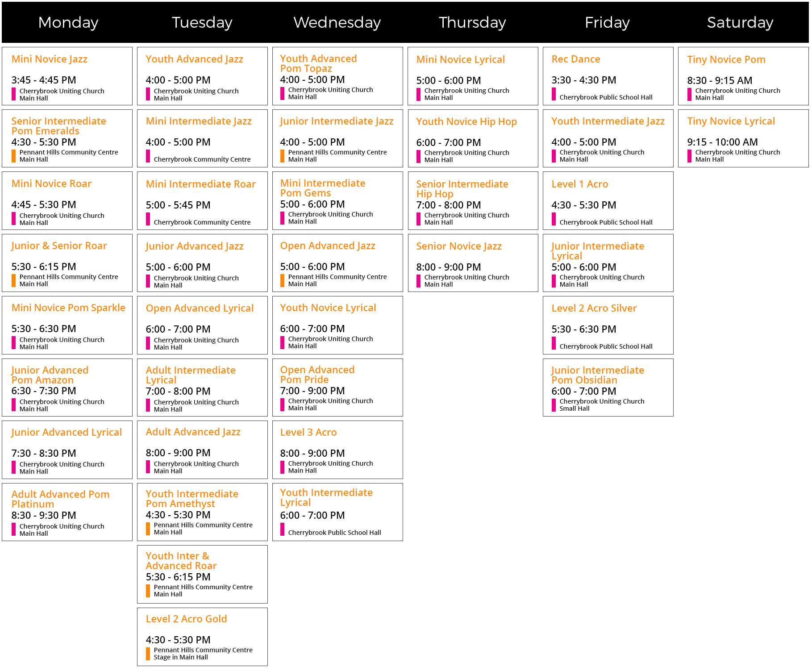Click Level 1 Acro title

(579, 184)
